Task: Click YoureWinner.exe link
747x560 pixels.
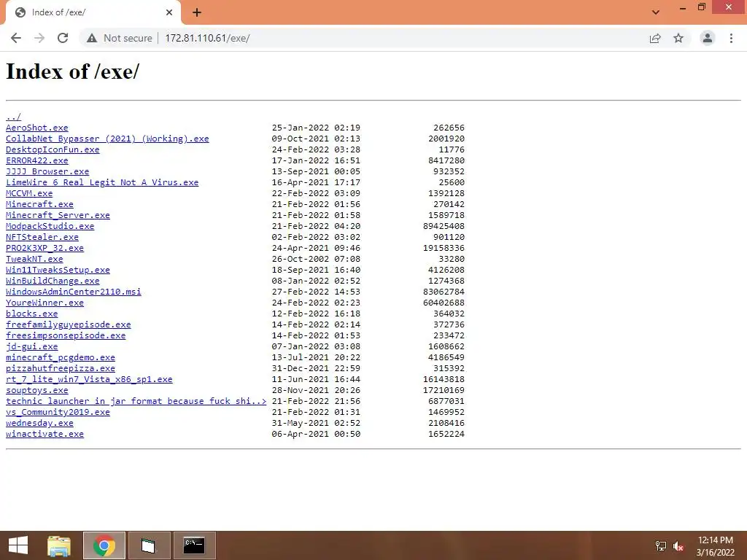Action: 44,303
